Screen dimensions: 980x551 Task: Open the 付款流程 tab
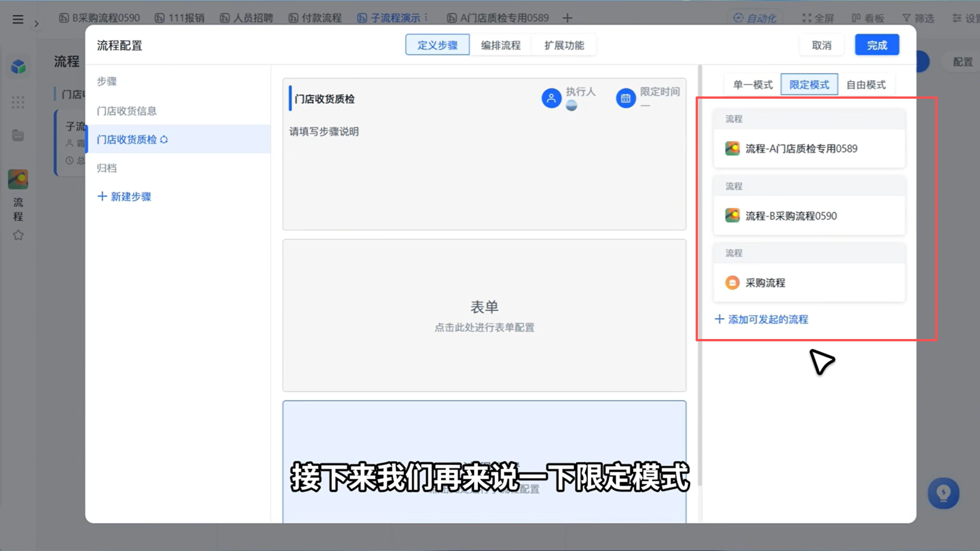[315, 18]
